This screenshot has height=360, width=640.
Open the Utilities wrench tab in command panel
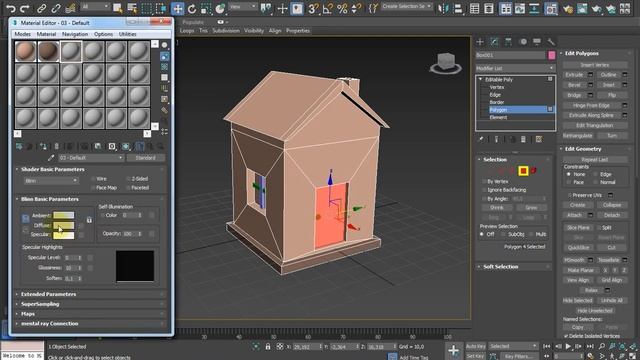pos(551,42)
